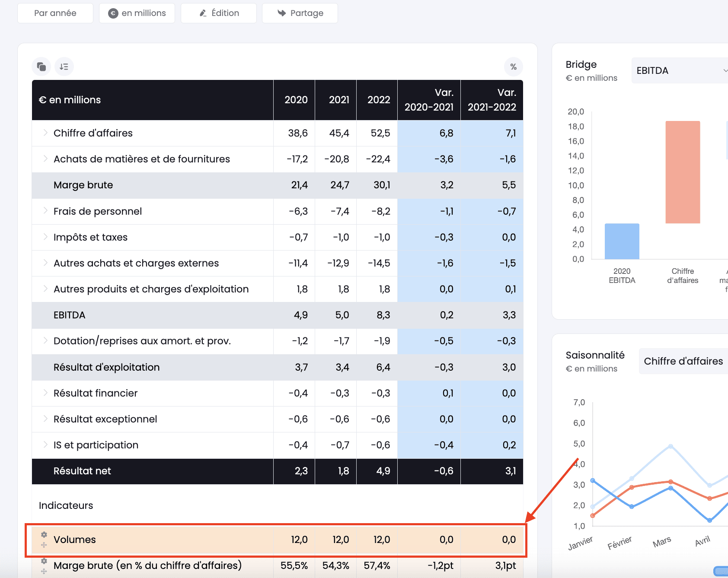This screenshot has height=578, width=728.
Task: Click the Var. 2021-2022 column header
Action: tap(492, 100)
